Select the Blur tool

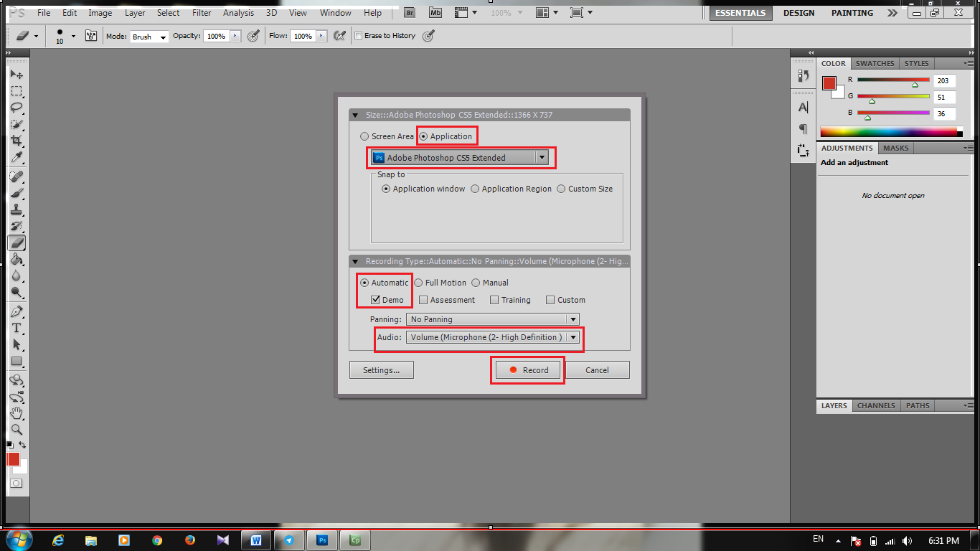pyautogui.click(x=17, y=275)
